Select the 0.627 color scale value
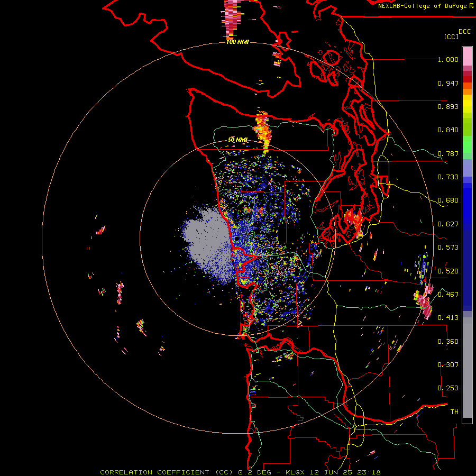The image size is (476, 476). (x=448, y=224)
